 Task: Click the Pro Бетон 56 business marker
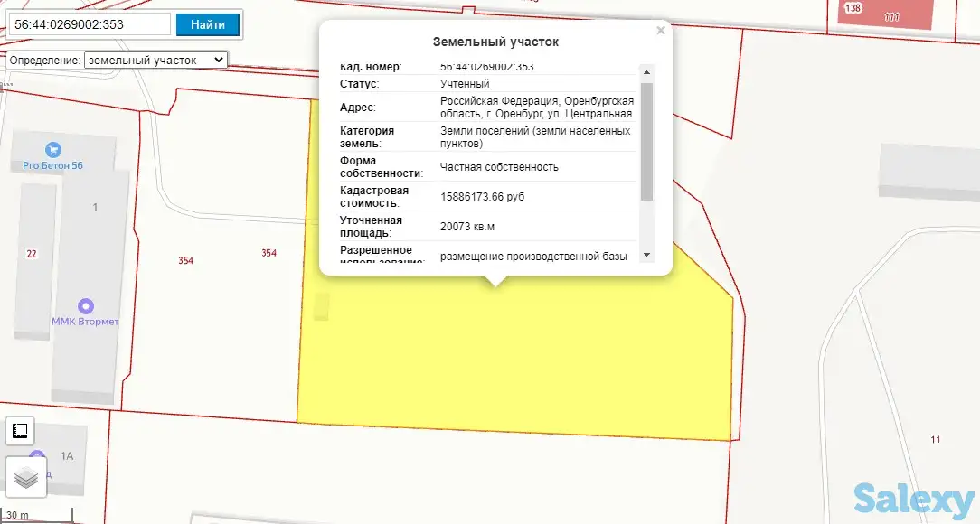pos(53,151)
